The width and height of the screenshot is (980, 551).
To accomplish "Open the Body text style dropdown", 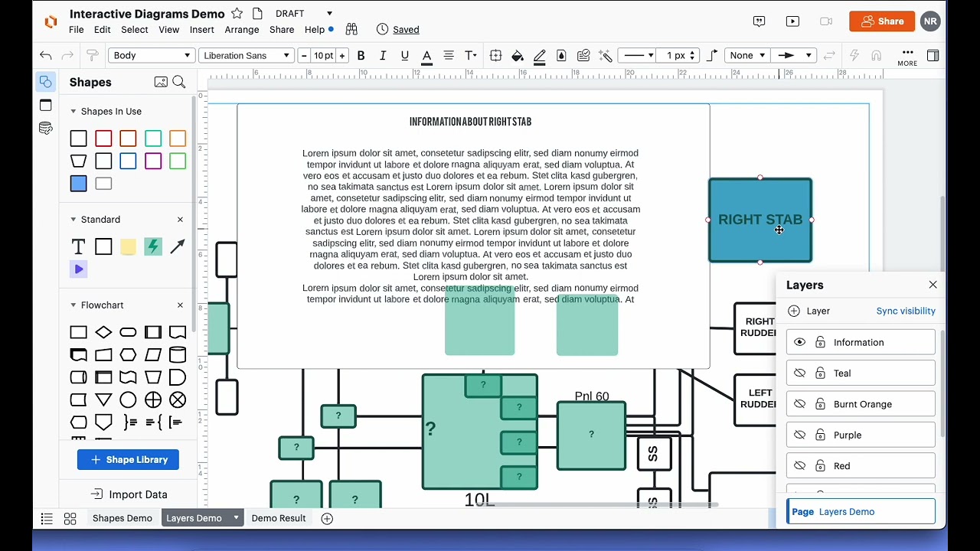I will (152, 55).
